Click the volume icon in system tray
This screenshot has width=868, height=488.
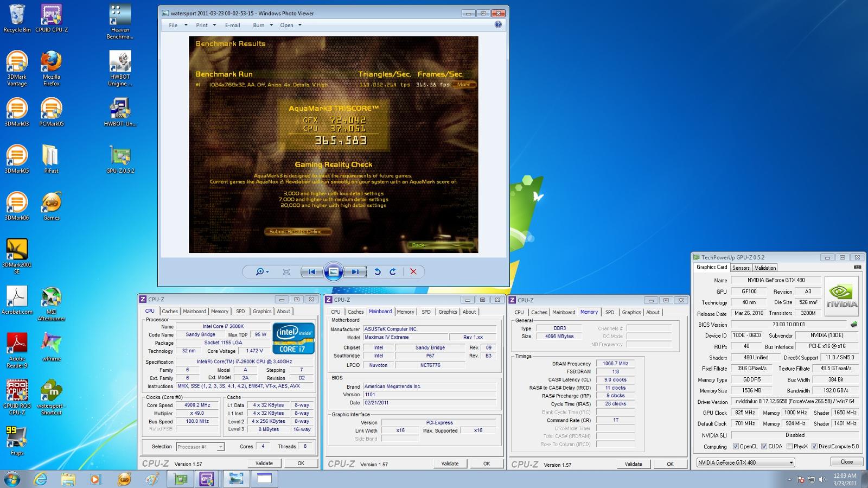coord(822,479)
